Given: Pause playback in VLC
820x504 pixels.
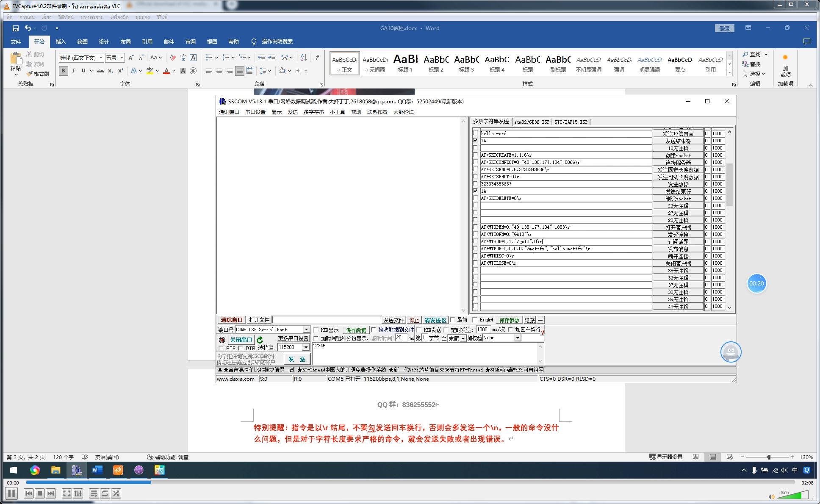Looking at the screenshot, I should pyautogui.click(x=11, y=493).
